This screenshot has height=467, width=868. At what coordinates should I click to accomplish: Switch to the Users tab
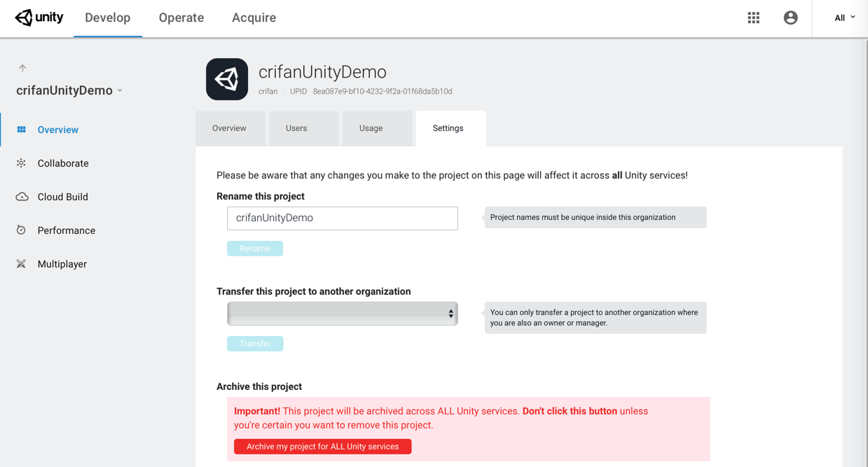click(296, 128)
